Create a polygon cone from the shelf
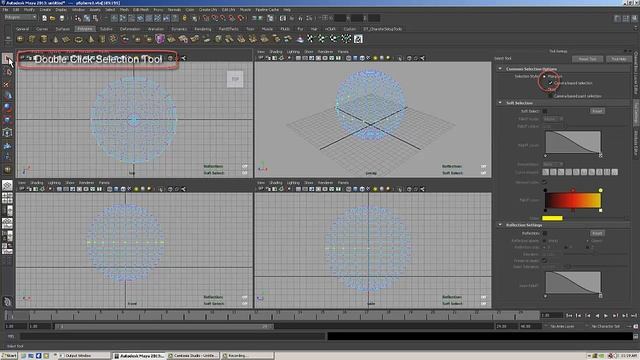 tap(55, 39)
